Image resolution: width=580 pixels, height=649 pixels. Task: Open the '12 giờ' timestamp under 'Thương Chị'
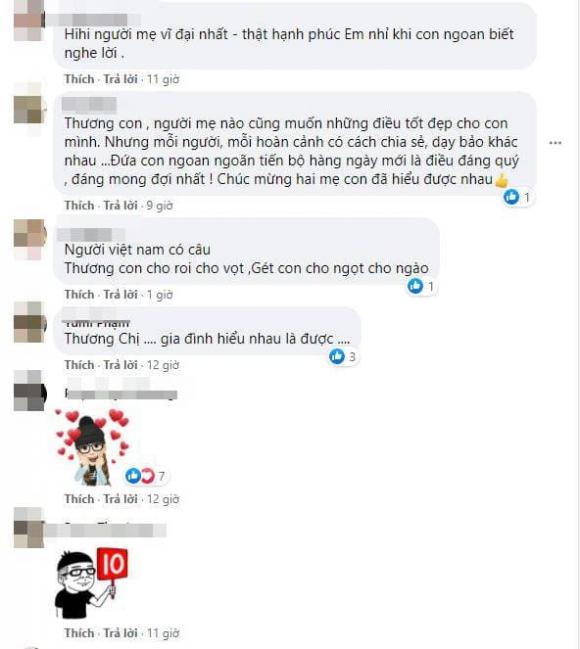click(x=163, y=365)
